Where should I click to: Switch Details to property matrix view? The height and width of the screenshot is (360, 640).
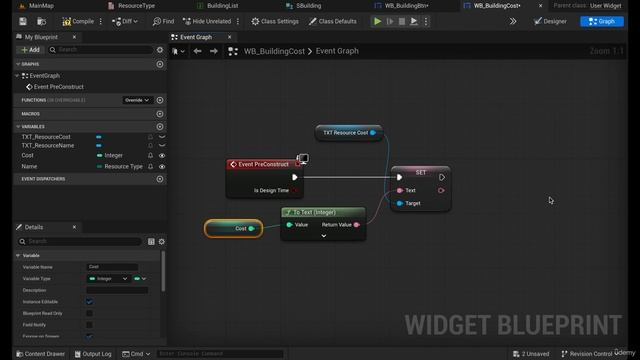[151, 242]
